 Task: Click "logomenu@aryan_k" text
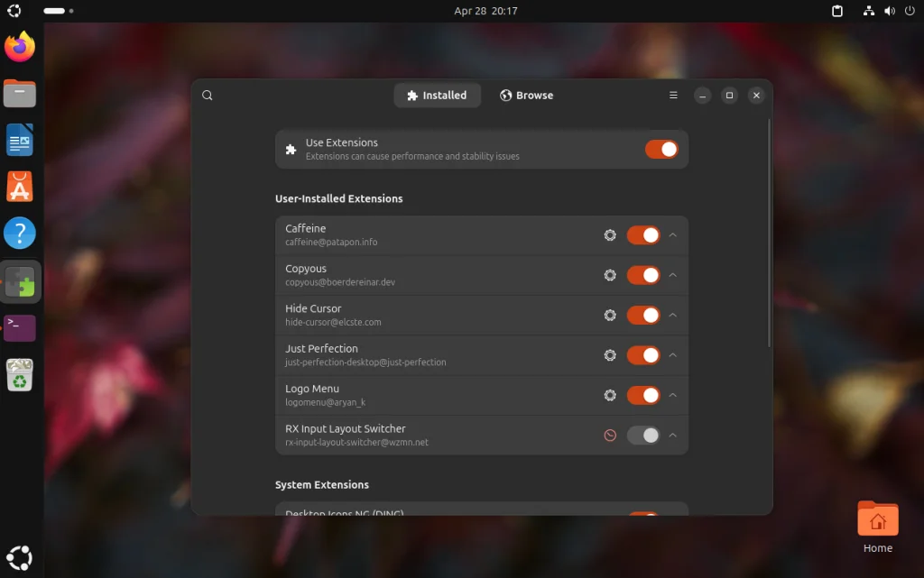coord(325,402)
